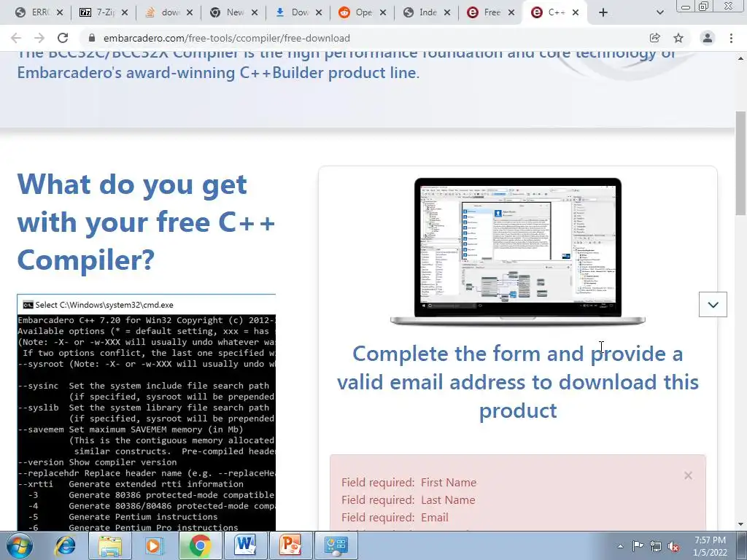Open the tab search chevron
The image size is (747, 560).
659,12
